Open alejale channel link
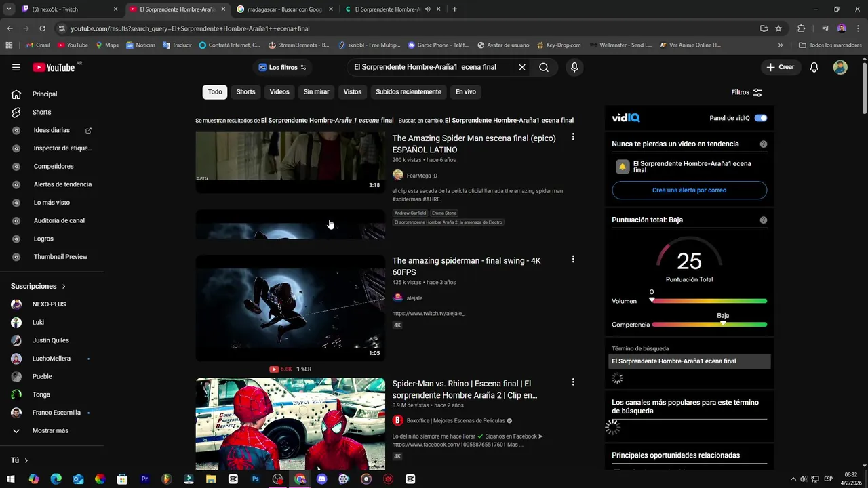The width and height of the screenshot is (868, 488). (414, 298)
